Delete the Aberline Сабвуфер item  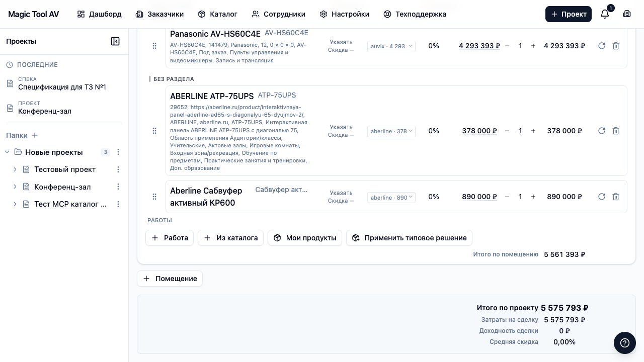point(616,197)
